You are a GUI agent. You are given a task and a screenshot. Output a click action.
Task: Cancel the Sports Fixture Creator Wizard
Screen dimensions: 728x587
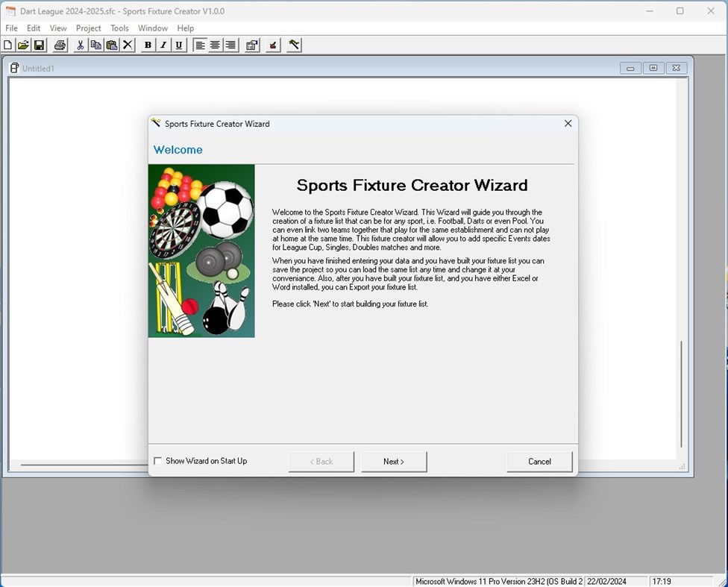(539, 461)
